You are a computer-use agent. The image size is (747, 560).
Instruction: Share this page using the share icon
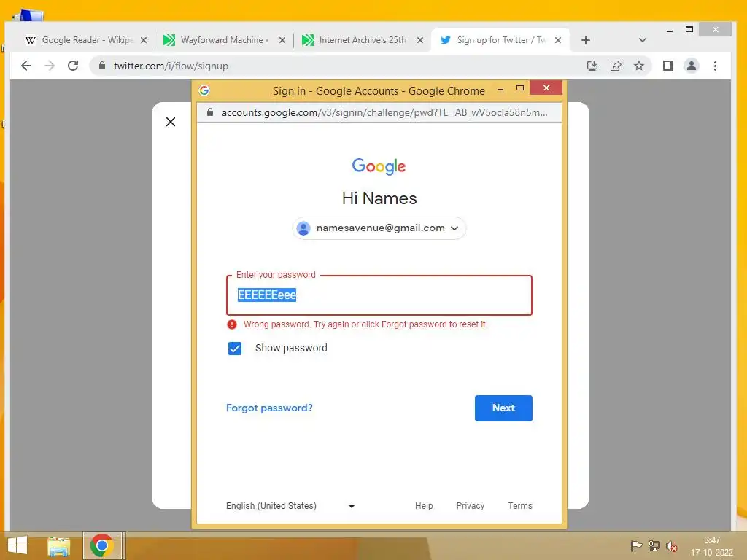[x=616, y=66]
